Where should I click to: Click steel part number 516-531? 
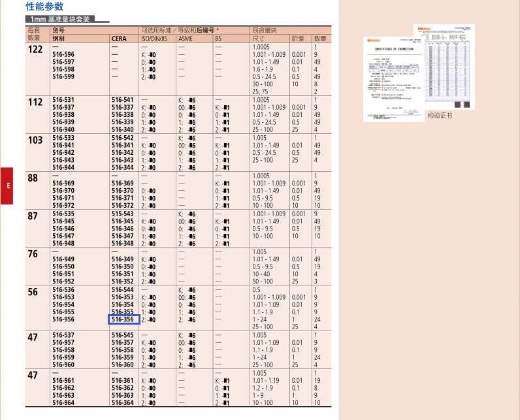click(x=63, y=100)
